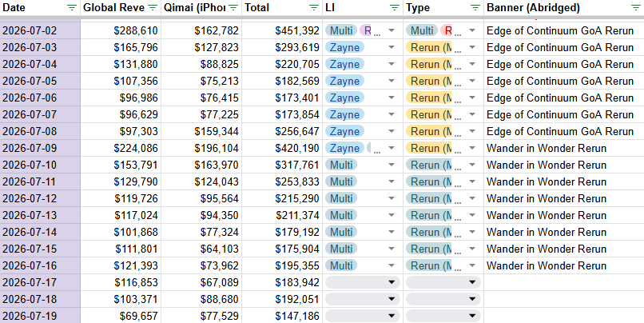Select banner cell for 2026-07-06 Edge of Continuum
This screenshot has height=323, width=644.
(x=564, y=98)
